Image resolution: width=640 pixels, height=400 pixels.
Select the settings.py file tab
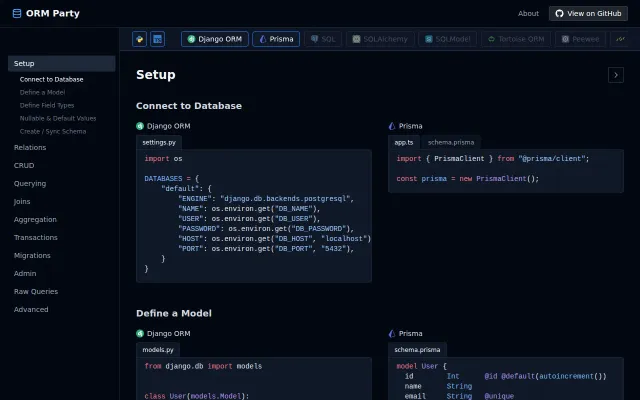(x=159, y=142)
